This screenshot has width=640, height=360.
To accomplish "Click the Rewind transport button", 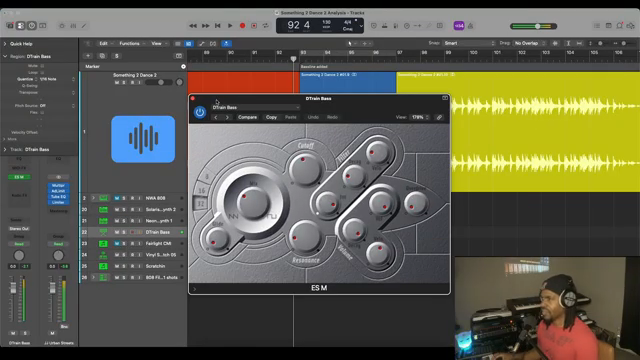I will [x=193, y=26].
